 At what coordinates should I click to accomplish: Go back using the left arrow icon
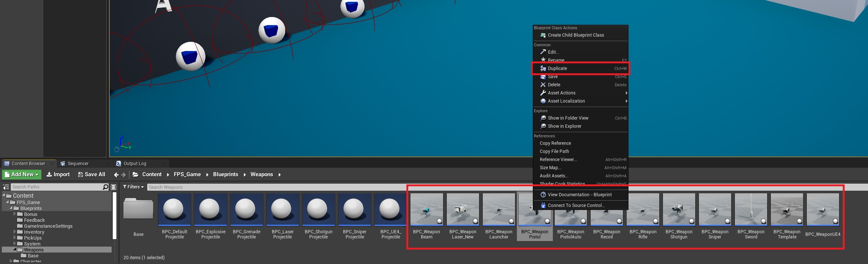click(x=116, y=175)
